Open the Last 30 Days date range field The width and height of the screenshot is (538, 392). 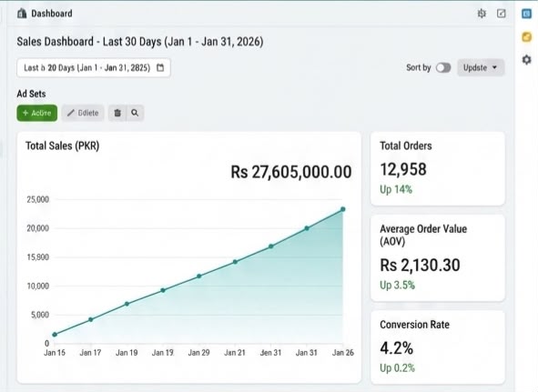tap(94, 67)
